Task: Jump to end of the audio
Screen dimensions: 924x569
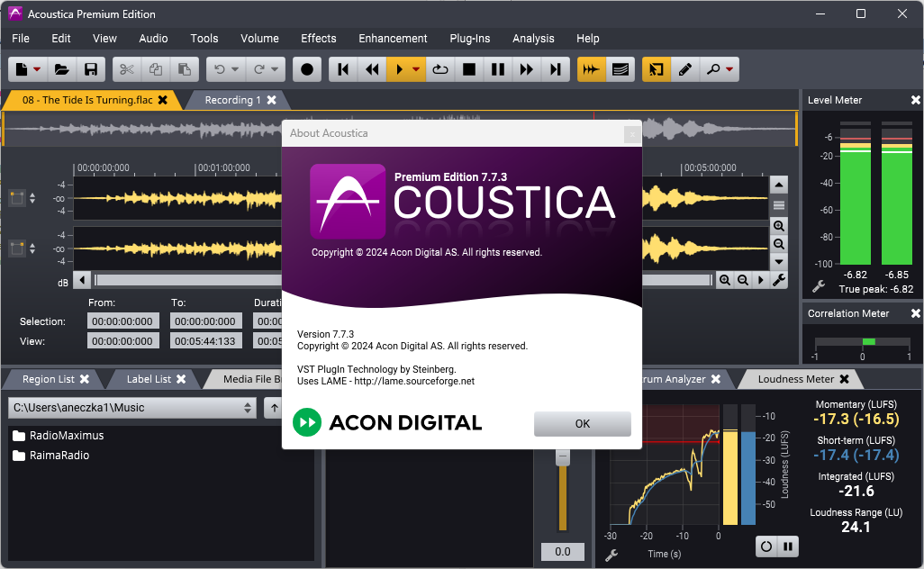Action: point(555,69)
